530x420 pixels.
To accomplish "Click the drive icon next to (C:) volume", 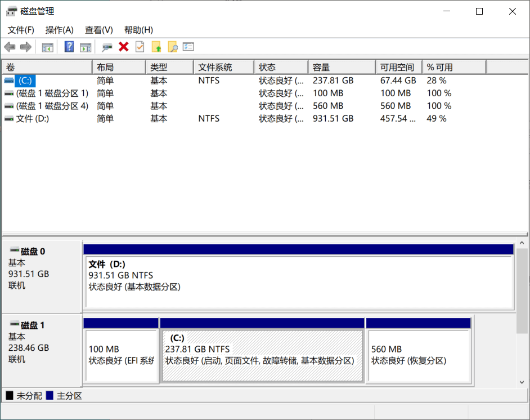I will [x=9, y=81].
